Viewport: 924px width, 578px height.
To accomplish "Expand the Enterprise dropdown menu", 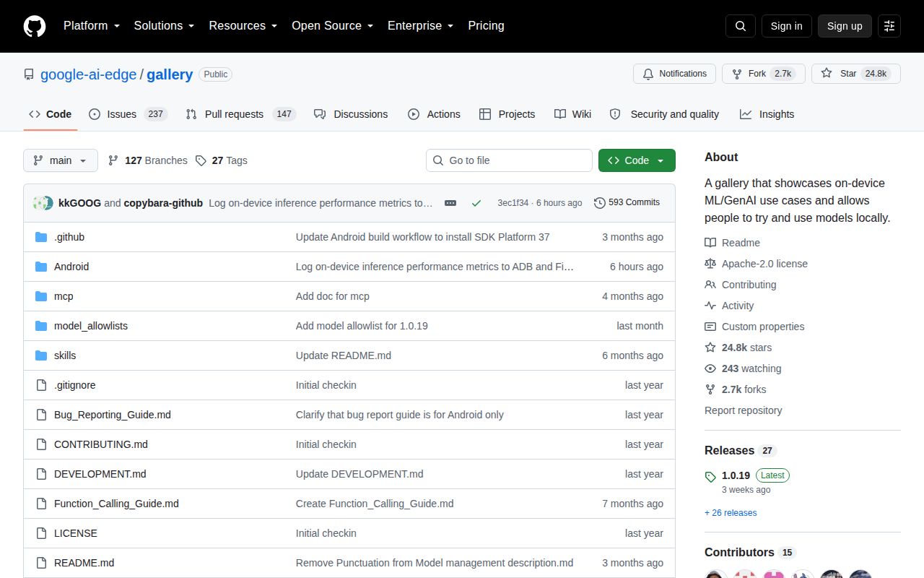I will click(x=421, y=25).
